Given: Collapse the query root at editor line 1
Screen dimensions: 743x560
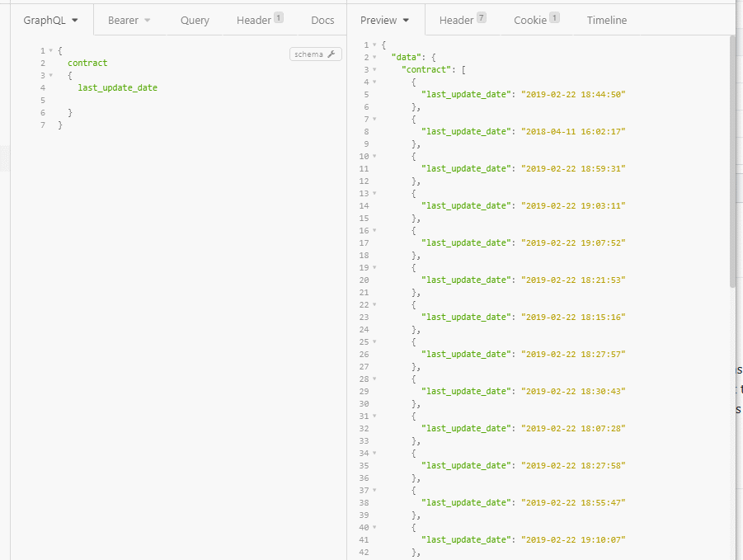Looking at the screenshot, I should pyautogui.click(x=50, y=50).
